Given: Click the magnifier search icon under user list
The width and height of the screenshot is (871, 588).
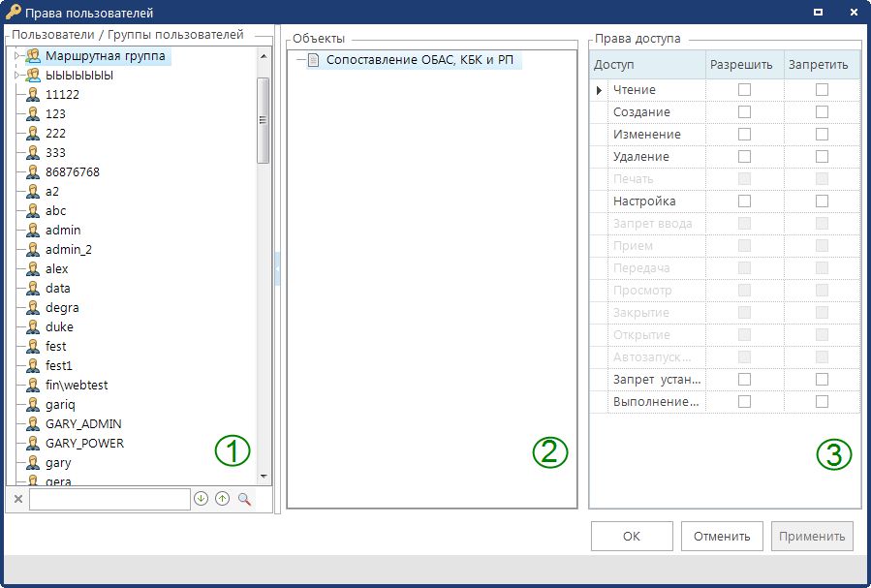Looking at the screenshot, I should click(244, 499).
